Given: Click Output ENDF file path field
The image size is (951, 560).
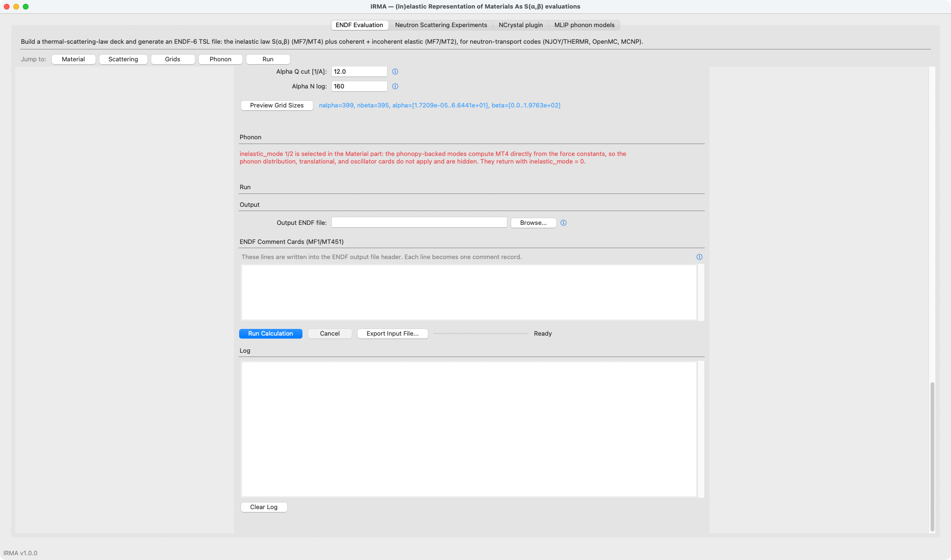Looking at the screenshot, I should tap(419, 223).
